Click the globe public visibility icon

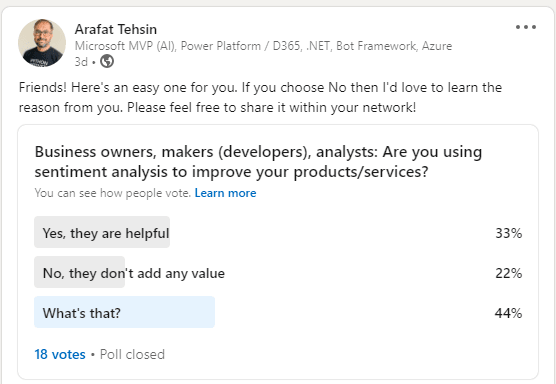[107, 61]
